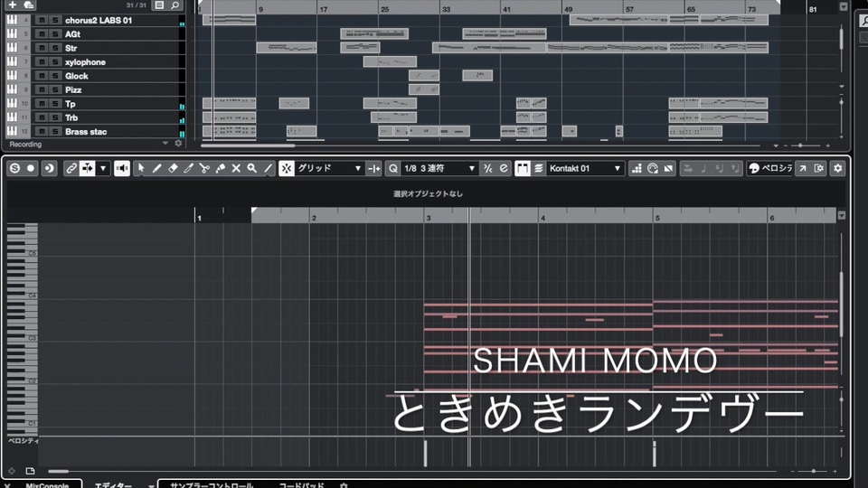
Task: Toggle Solo Editor button in key editor toolbar
Action: click(x=15, y=168)
